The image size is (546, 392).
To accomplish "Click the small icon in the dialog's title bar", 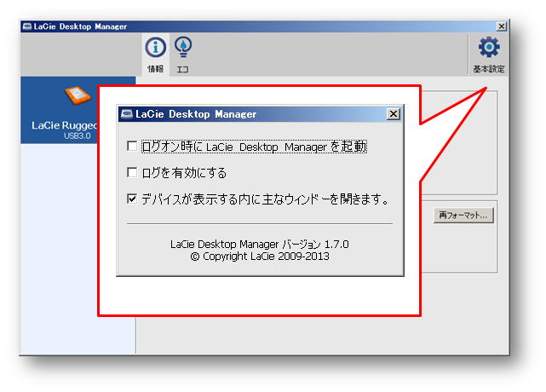I will [x=127, y=114].
